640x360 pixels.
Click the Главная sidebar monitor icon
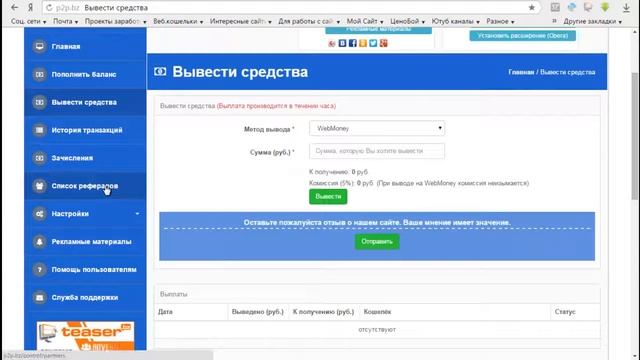point(40,47)
